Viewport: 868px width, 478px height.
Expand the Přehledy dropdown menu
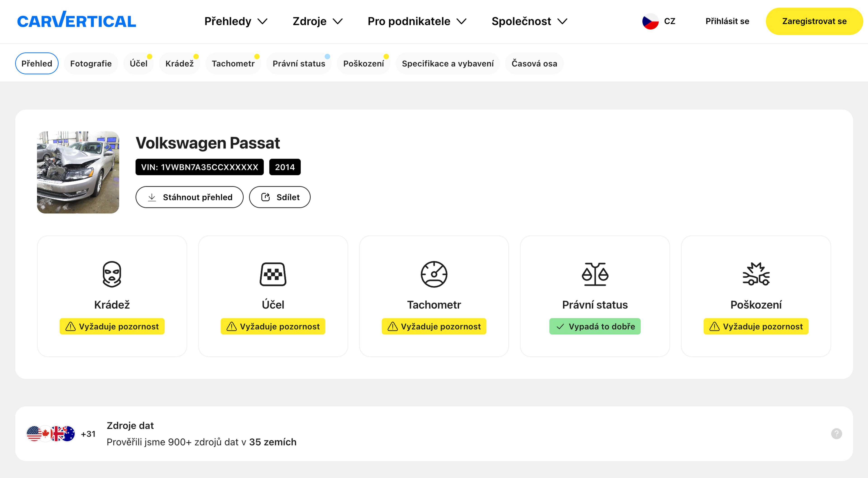point(236,21)
